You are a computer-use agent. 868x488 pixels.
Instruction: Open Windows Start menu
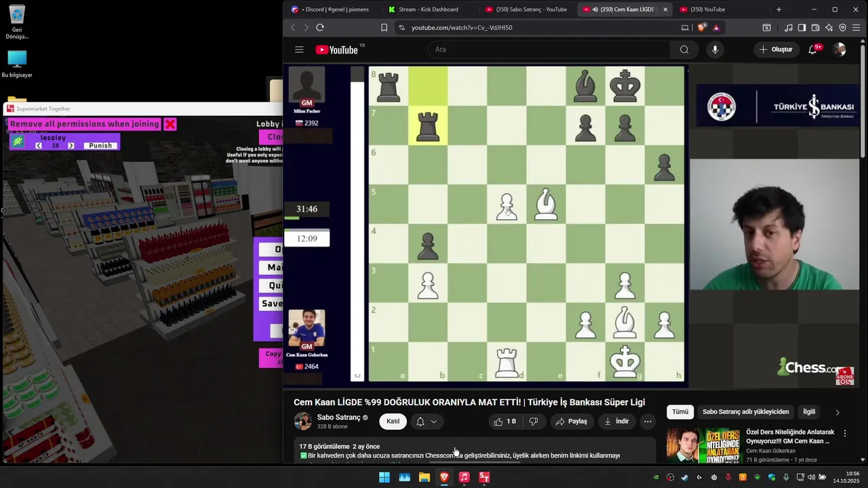(x=384, y=478)
